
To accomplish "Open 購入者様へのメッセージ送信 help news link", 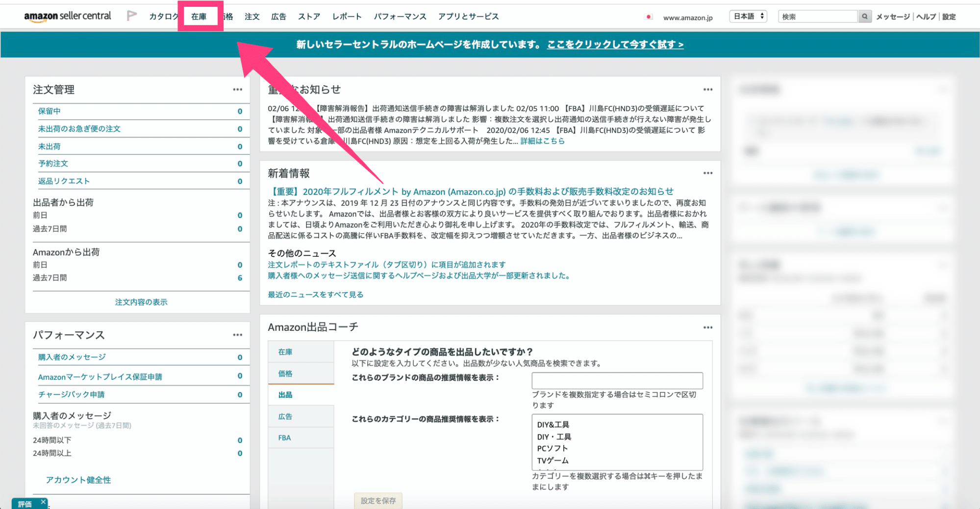I will pyautogui.click(x=420, y=276).
